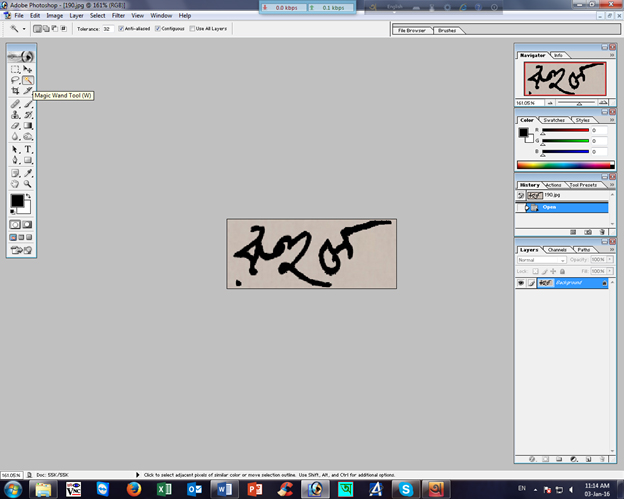Select the Healing Brush tool

tap(15, 104)
